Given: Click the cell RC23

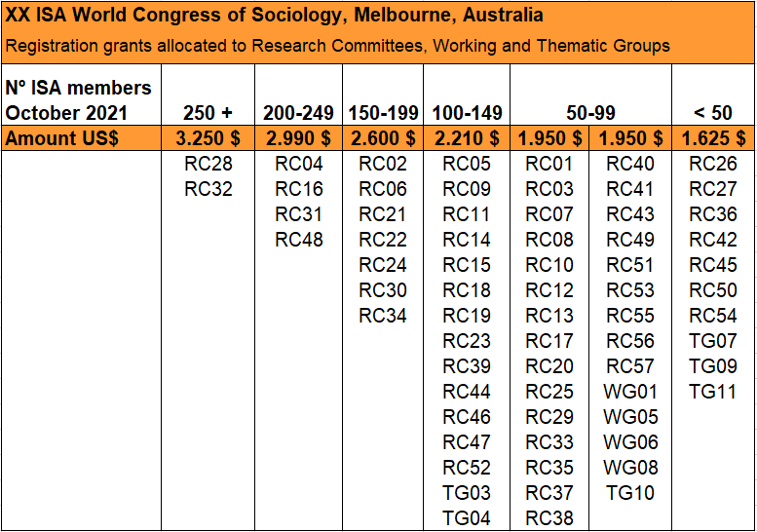Looking at the screenshot, I should coord(467,341).
